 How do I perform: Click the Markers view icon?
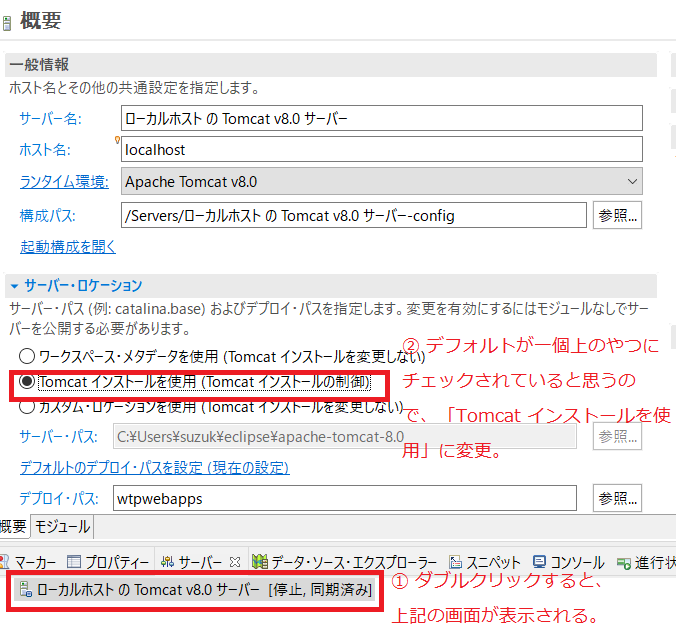click(x=3, y=562)
